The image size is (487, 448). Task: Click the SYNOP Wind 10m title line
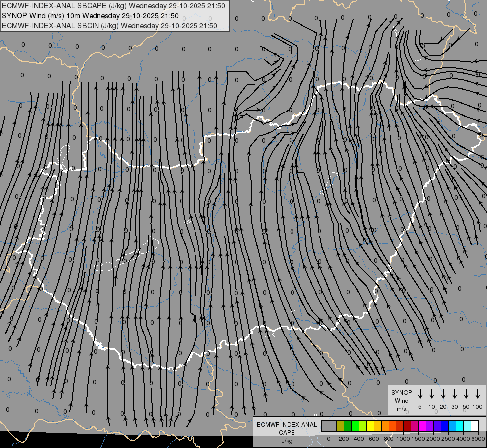[x=94, y=16]
